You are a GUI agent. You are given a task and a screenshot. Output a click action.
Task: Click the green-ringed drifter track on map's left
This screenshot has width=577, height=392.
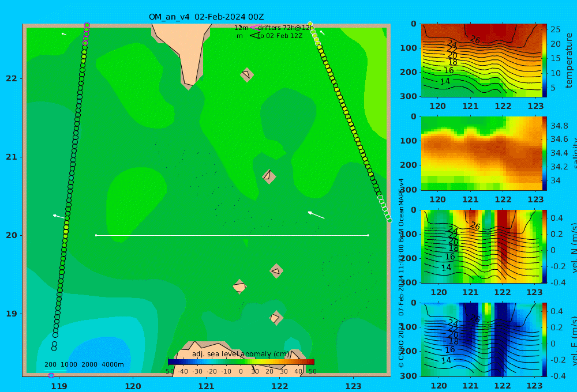click(x=70, y=187)
